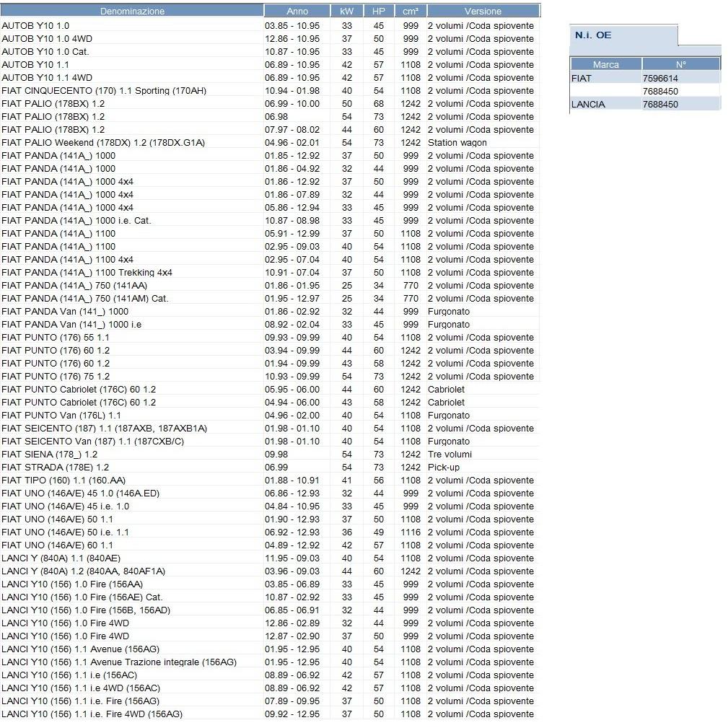Image resolution: width=728 pixels, height=728 pixels.
Task: Select the LANCIA cell in Marca column
Action: pos(606,104)
